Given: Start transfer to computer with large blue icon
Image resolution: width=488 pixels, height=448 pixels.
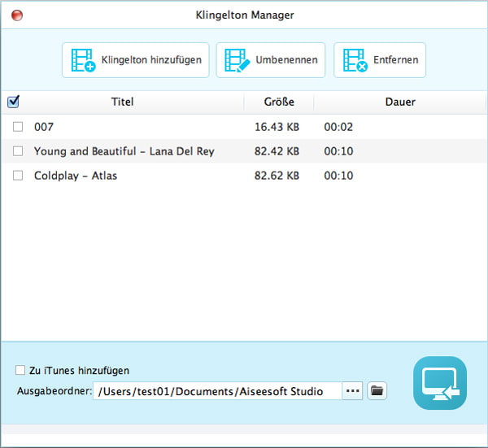Looking at the screenshot, I should (439, 383).
